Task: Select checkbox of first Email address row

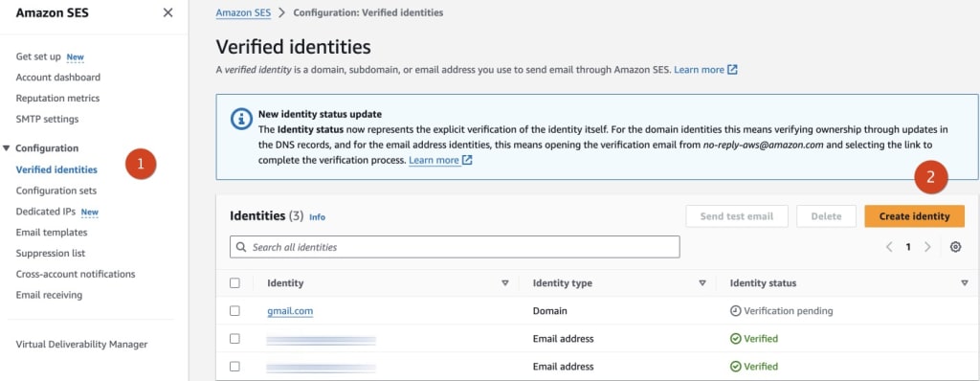Action: pyautogui.click(x=234, y=339)
